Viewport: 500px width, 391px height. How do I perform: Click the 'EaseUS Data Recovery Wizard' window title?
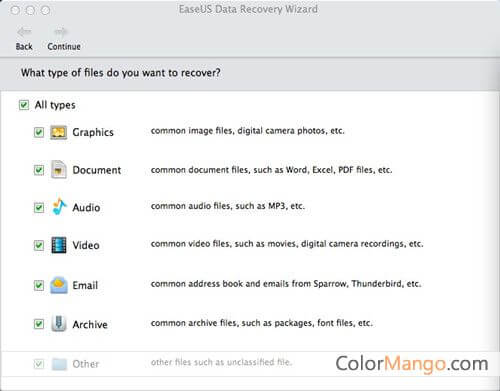pyautogui.click(x=248, y=9)
